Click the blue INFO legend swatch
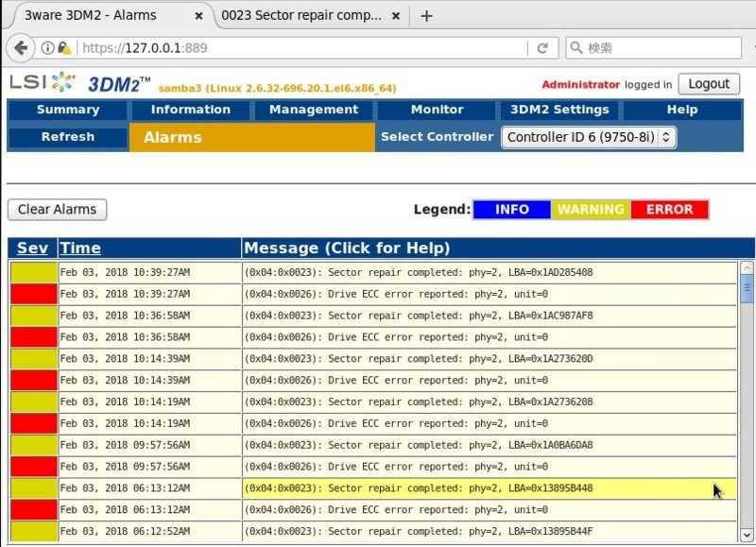The width and height of the screenshot is (756, 547). [512, 210]
